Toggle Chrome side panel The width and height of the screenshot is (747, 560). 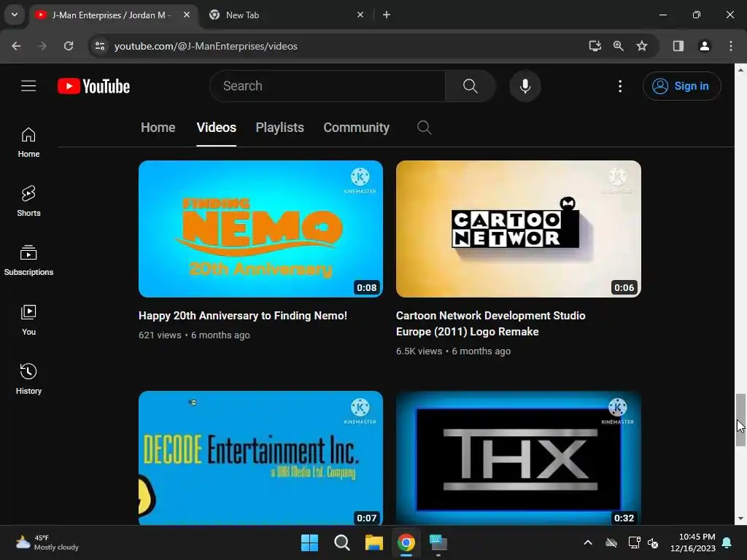pos(678,46)
